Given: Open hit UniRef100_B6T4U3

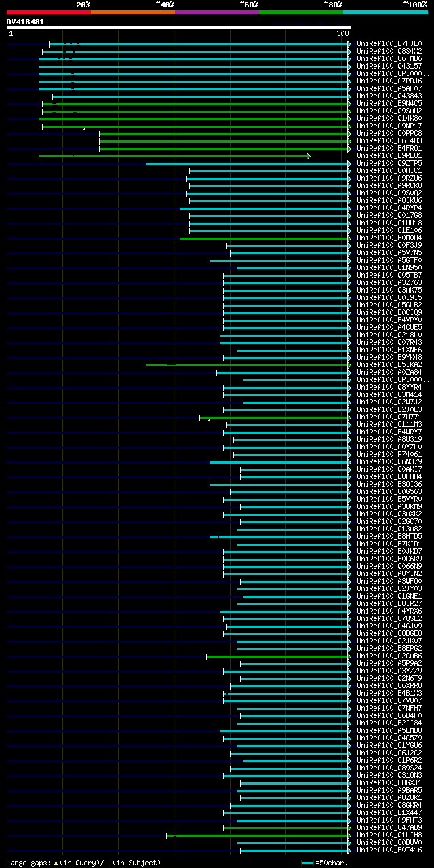Looking at the screenshot, I should pyautogui.click(x=389, y=141).
